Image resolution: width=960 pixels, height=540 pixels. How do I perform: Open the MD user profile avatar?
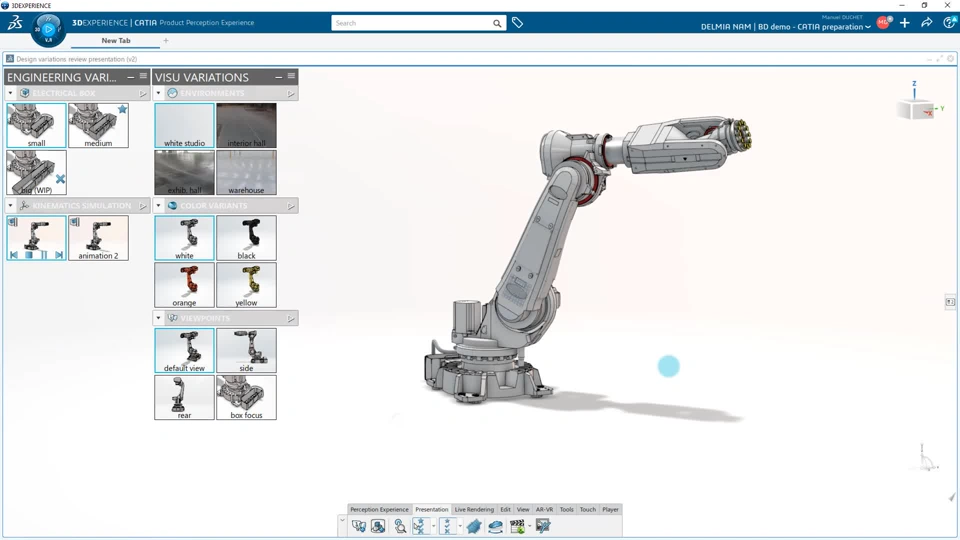883,23
